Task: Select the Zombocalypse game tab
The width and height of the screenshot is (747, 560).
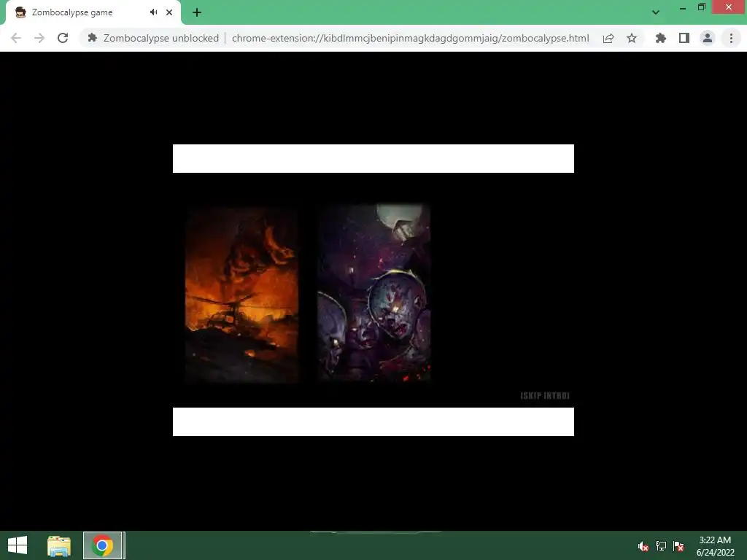Action: 93,12
